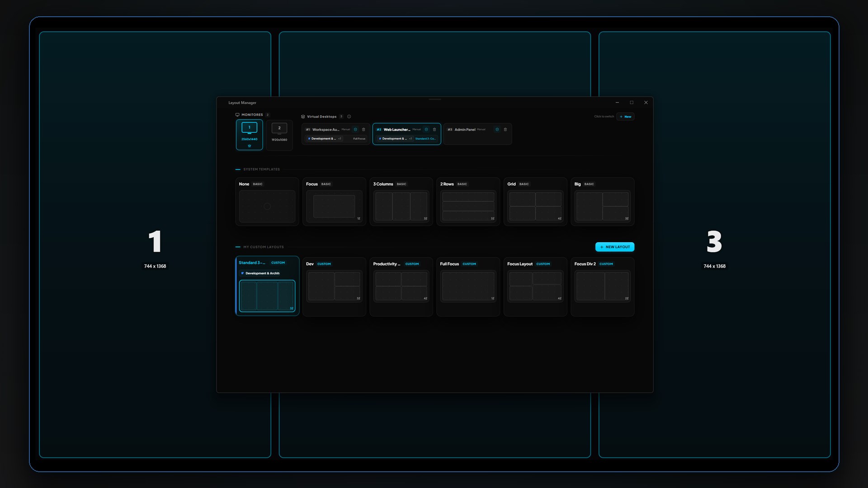
Task: Switch to the Admin Panel virtual desktop
Action: point(477,134)
